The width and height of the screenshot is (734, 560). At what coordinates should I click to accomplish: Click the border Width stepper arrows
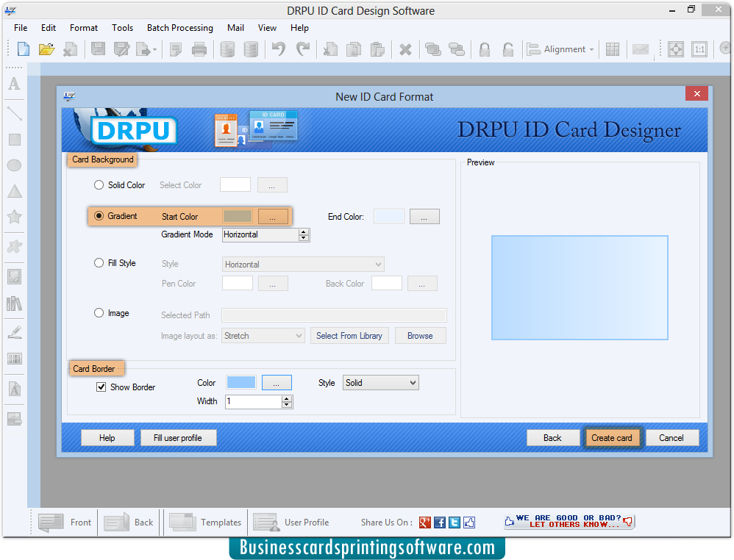[287, 401]
